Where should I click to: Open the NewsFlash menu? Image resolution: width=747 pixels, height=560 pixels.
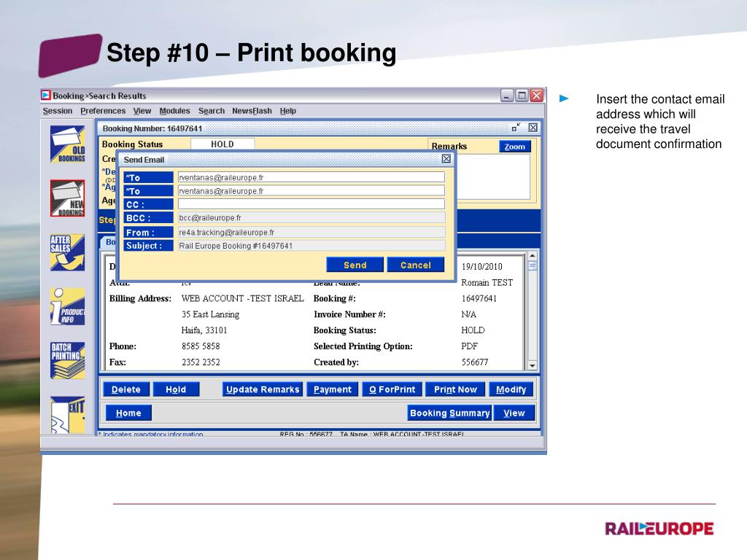point(252,111)
